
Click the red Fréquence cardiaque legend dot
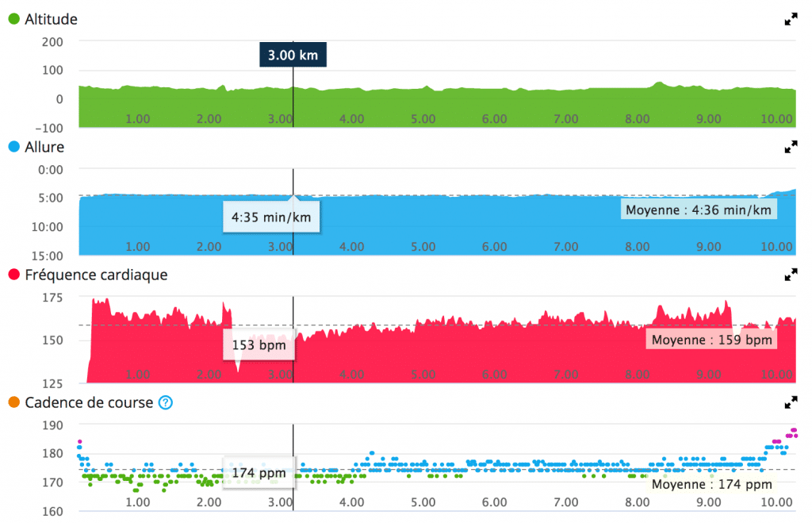click(14, 275)
